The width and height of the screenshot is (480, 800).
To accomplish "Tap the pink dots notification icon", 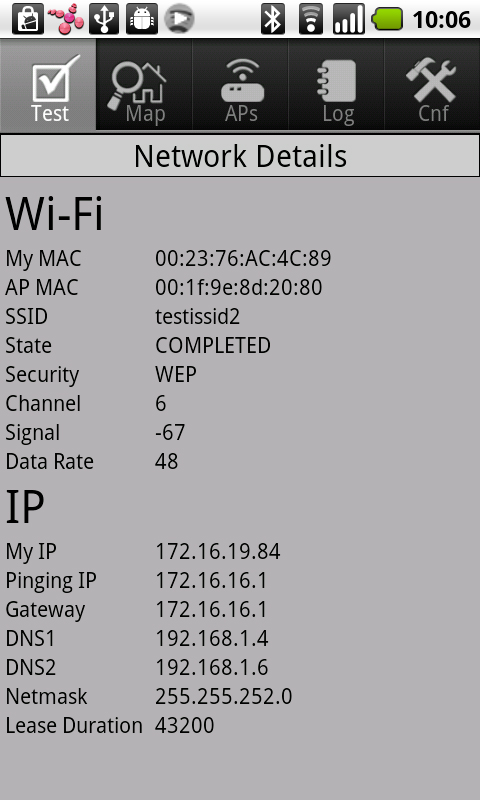I will 66,19.
